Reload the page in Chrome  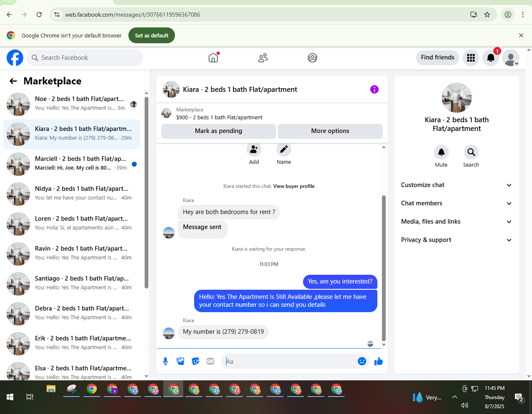click(39, 15)
